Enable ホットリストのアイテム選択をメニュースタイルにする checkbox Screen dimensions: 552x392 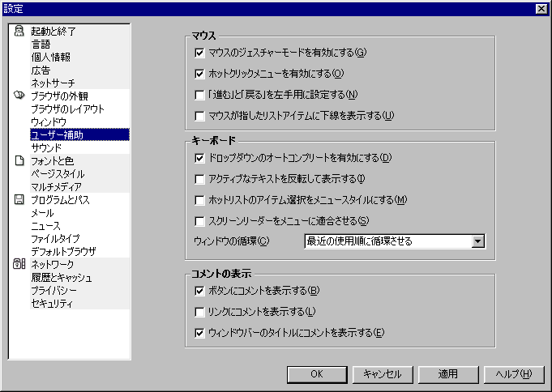(x=199, y=200)
